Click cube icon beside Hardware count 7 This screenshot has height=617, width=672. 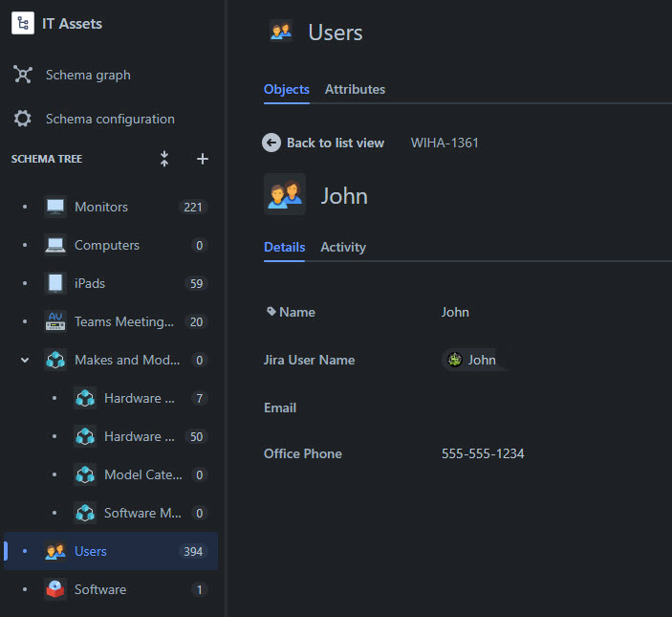(85, 398)
